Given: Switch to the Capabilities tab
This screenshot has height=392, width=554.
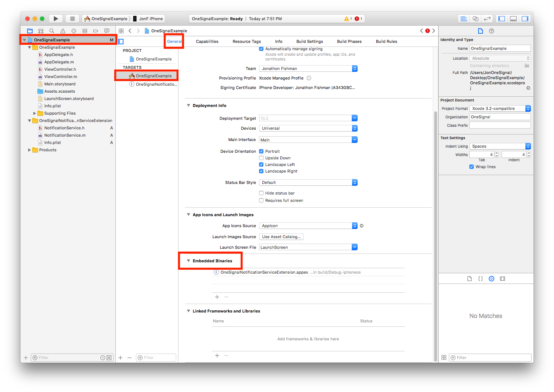Looking at the screenshot, I should pos(207,41).
